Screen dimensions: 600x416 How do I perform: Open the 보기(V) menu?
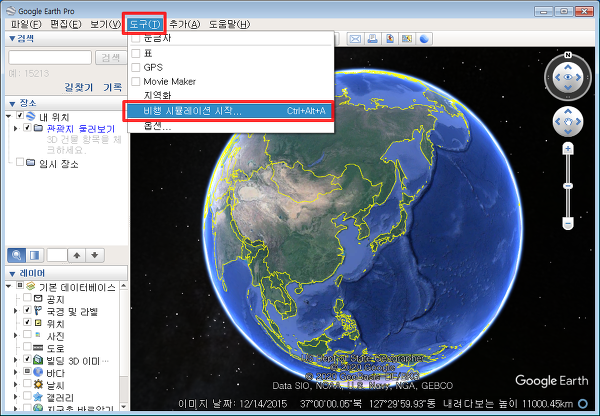click(x=105, y=24)
